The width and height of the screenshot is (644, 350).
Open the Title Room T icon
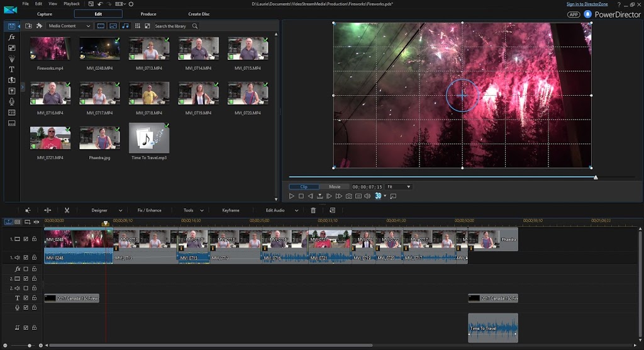[x=11, y=69]
